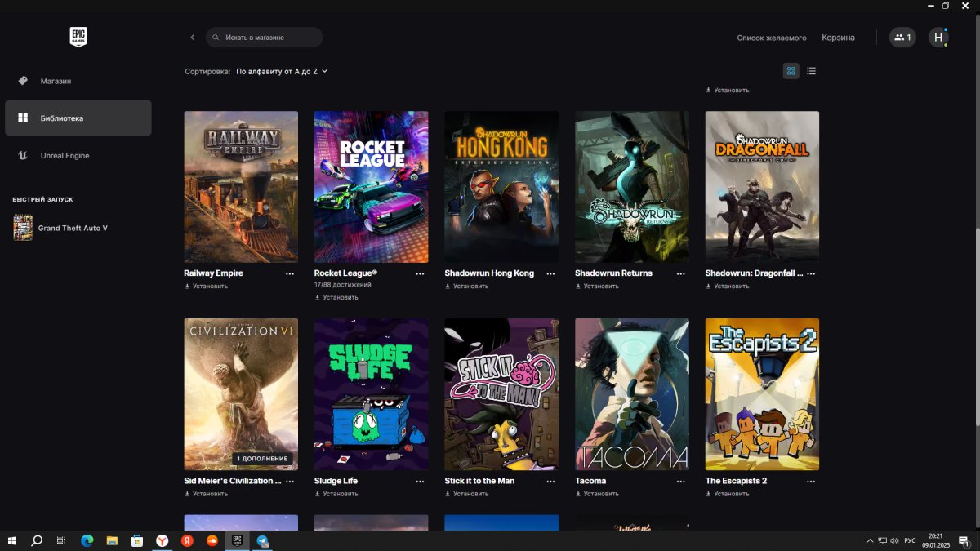This screenshot has width=980, height=551.
Task: Click the 'Shadowrun Returns' title text
Action: point(613,273)
